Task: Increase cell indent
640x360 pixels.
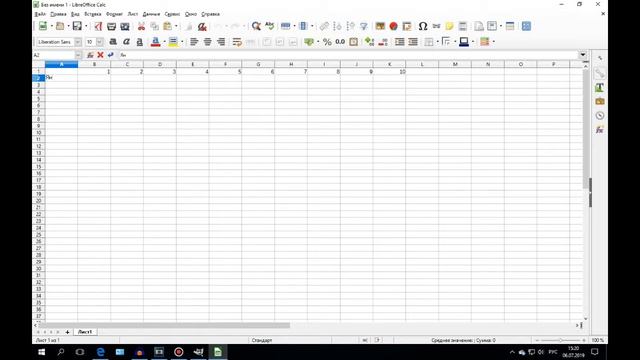Action: (x=400, y=42)
